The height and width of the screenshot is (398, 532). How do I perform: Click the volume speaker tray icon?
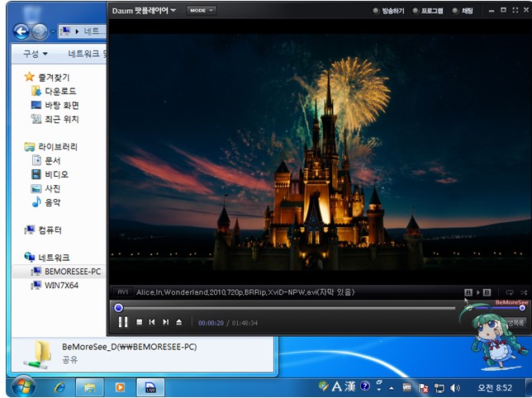coord(455,388)
